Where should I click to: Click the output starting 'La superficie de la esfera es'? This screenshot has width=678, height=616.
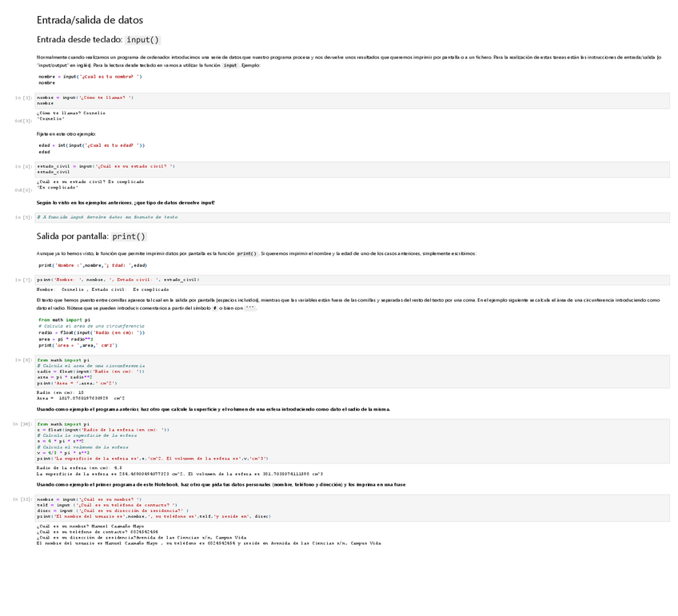[180, 474]
